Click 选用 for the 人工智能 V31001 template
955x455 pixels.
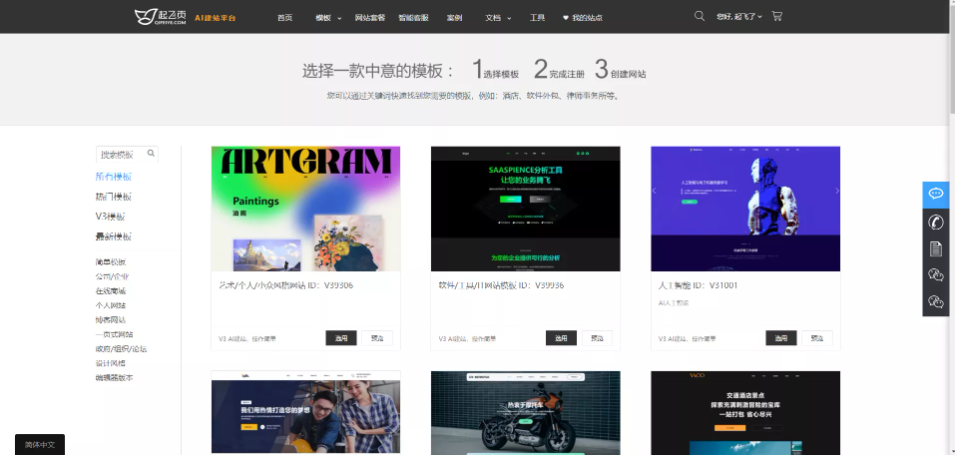coord(781,338)
